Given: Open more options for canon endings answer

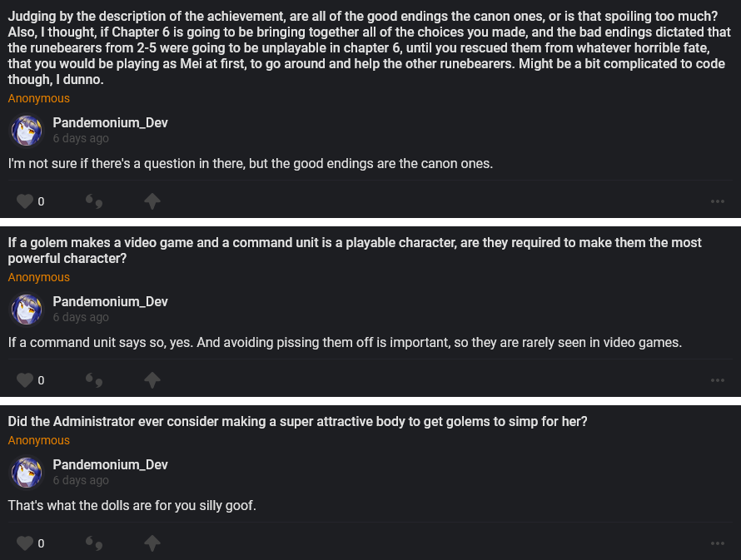Looking at the screenshot, I should (x=718, y=201).
